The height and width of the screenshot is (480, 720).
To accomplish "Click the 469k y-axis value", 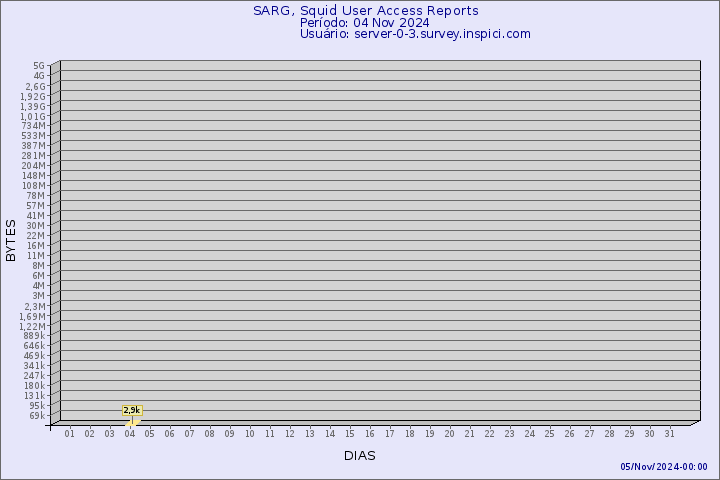I will pyautogui.click(x=34, y=356).
